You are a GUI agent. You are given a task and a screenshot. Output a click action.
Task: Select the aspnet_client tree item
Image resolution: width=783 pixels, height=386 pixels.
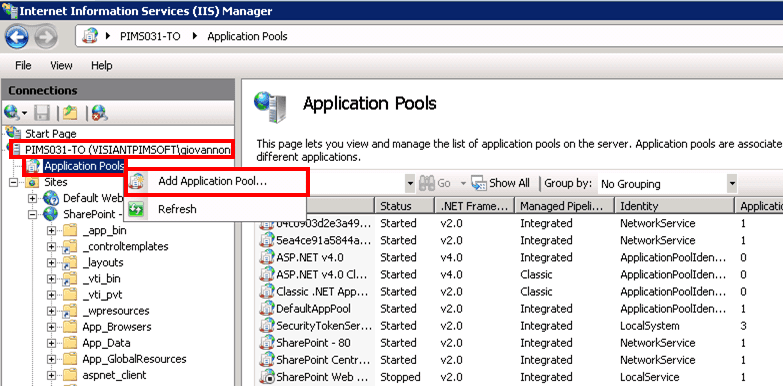click(114, 375)
